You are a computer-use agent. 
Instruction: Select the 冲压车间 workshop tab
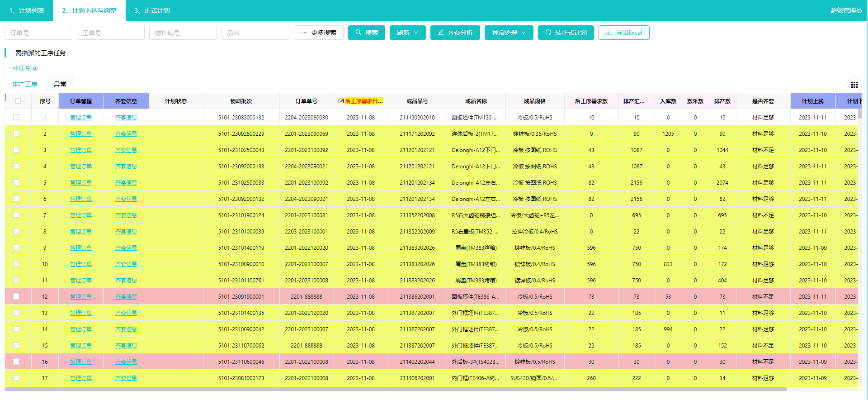(x=25, y=68)
